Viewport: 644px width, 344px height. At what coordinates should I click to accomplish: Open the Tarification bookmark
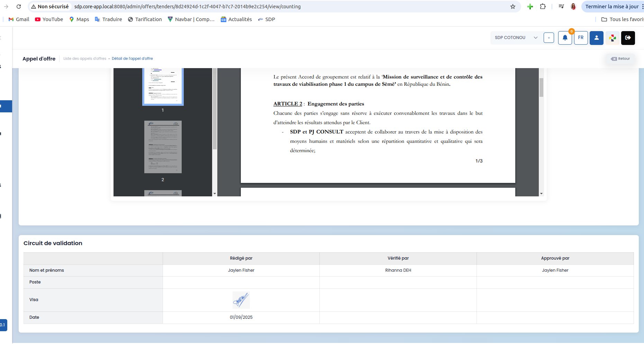pos(145,19)
